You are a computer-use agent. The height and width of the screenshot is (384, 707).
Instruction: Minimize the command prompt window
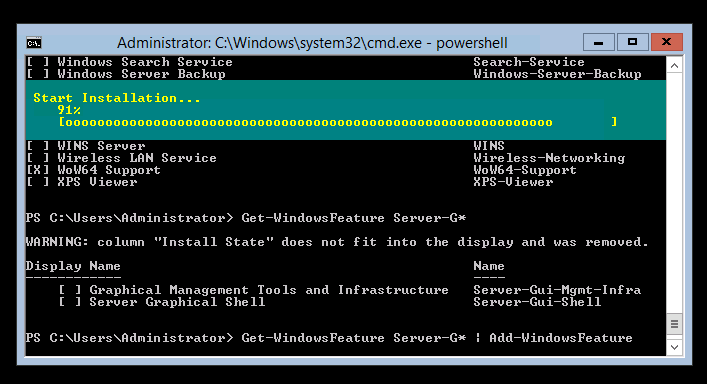[x=598, y=42]
